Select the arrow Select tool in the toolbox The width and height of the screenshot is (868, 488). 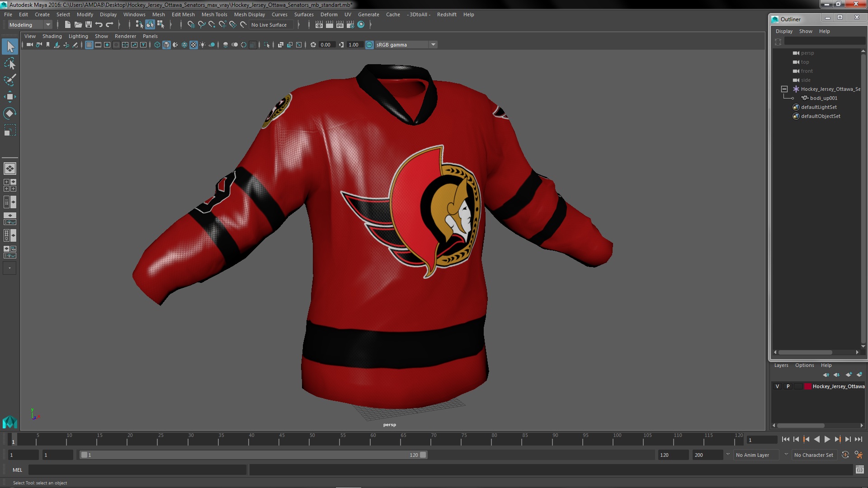10,47
